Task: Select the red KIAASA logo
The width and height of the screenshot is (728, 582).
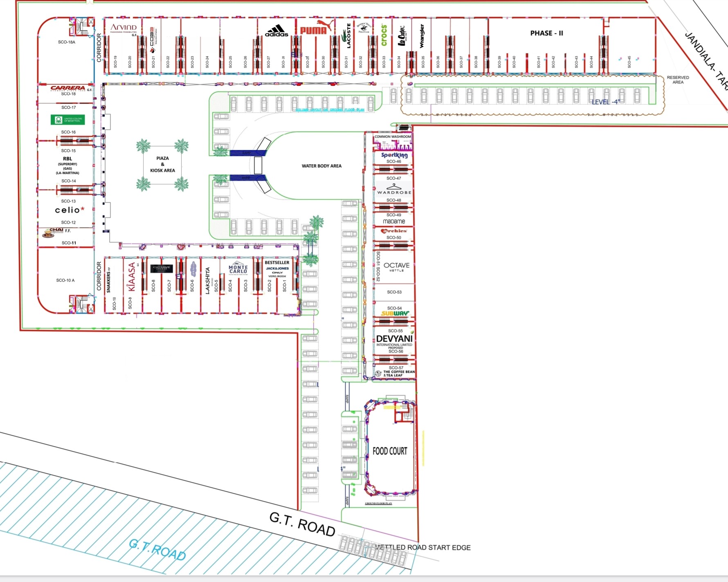Action: click(132, 277)
